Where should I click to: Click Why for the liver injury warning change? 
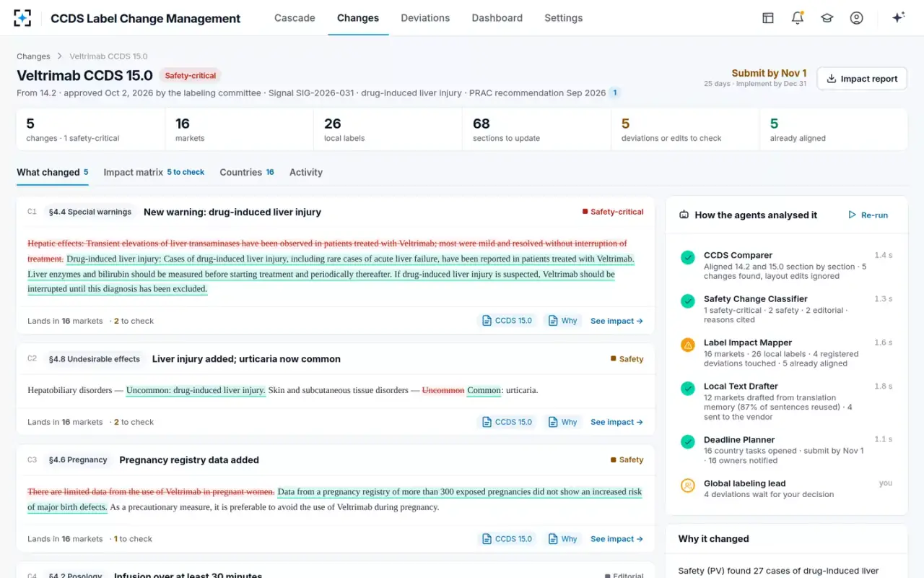pyautogui.click(x=563, y=321)
